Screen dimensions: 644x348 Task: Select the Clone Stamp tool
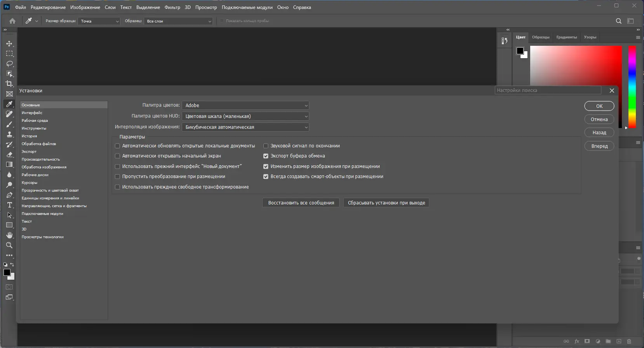tap(9, 134)
